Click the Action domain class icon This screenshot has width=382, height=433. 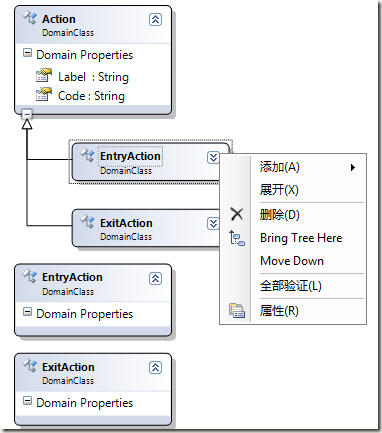click(30, 17)
